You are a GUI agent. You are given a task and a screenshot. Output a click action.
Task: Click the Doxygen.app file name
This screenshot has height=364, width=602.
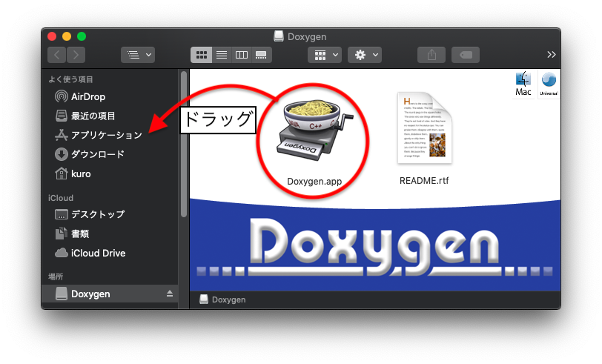coord(314,181)
